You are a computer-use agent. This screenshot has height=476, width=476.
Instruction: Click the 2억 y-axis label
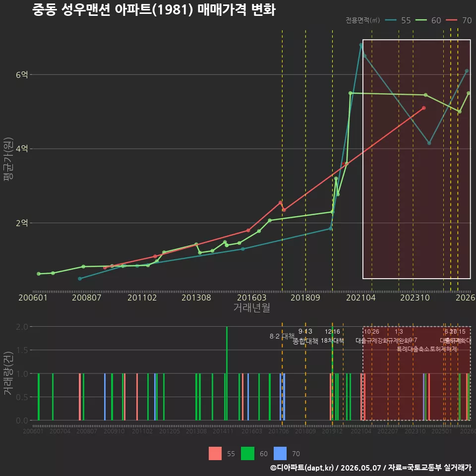click(22, 223)
